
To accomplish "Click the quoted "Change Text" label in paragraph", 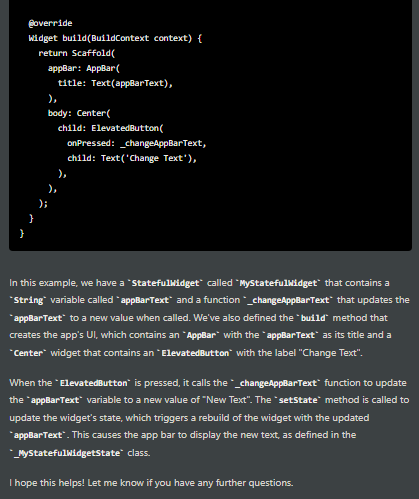I will click(330, 353).
